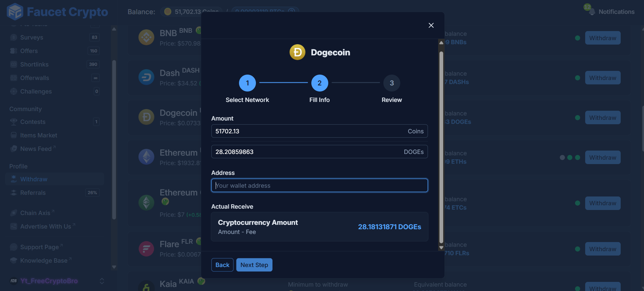Click the Withdraw sidebar icon

[x=14, y=179]
